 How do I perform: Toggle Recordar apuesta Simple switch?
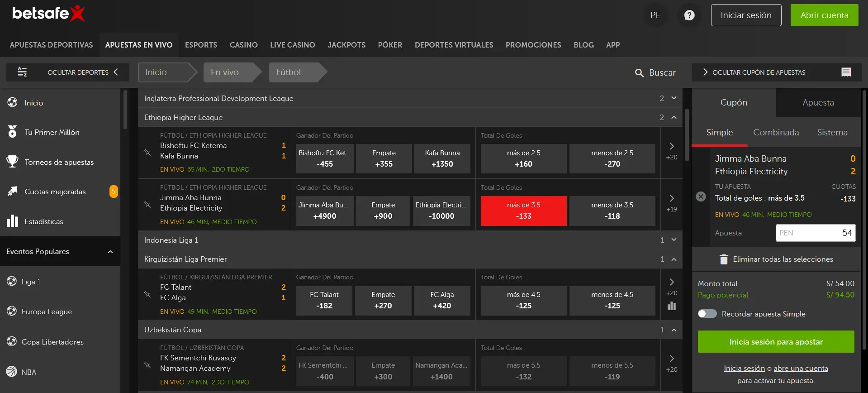(707, 314)
